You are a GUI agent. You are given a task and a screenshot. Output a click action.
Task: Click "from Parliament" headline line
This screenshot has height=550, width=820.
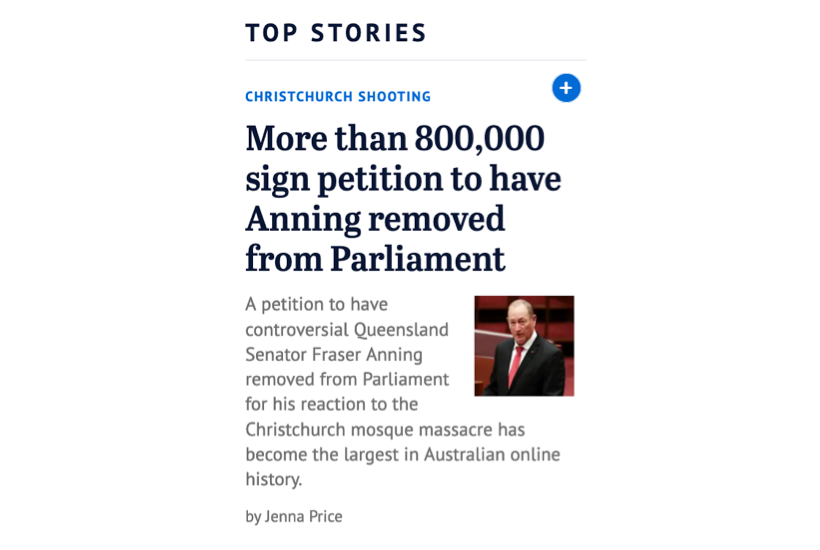375,259
